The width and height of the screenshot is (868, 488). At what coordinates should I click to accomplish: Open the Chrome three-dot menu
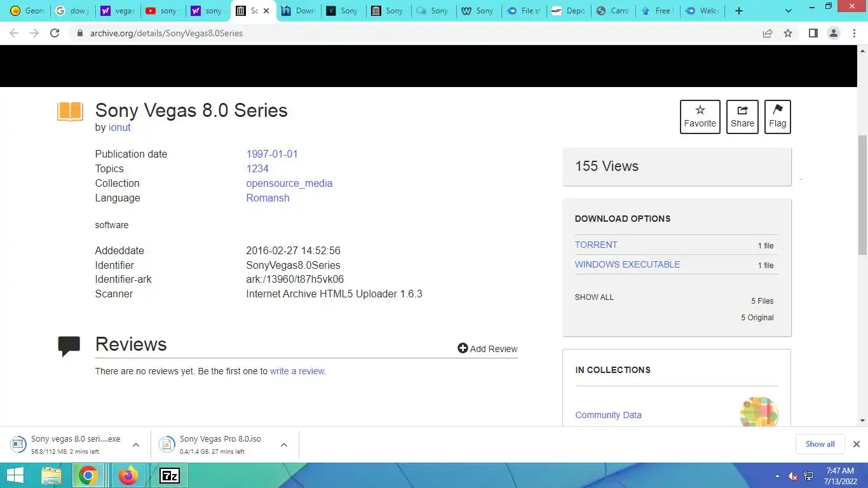854,33
